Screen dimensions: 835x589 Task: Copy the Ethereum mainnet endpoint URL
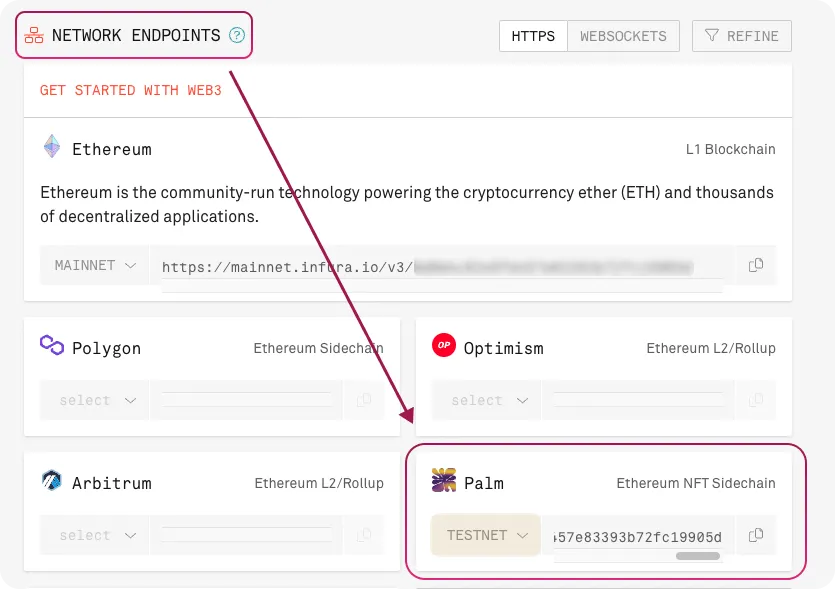[x=756, y=265]
